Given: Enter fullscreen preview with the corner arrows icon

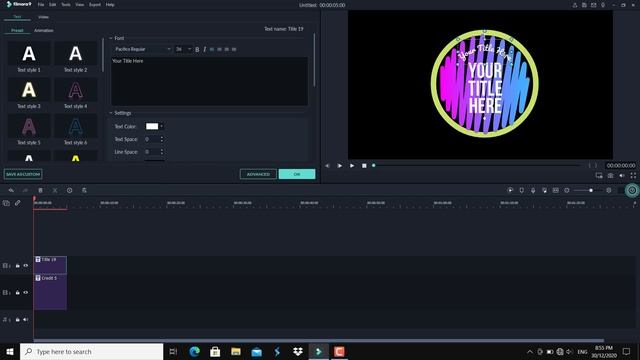Looking at the screenshot, I should point(633,176).
